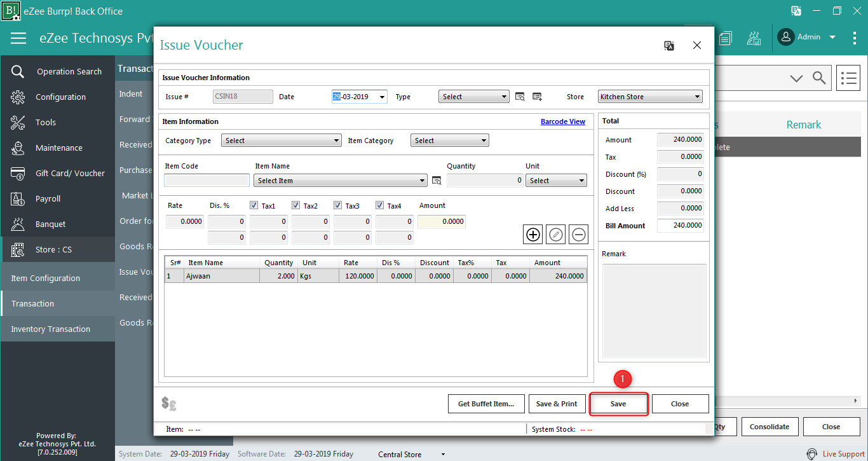Screen dimensions: 868x461
Task: Click inside the Remark text area
Action: (654, 310)
